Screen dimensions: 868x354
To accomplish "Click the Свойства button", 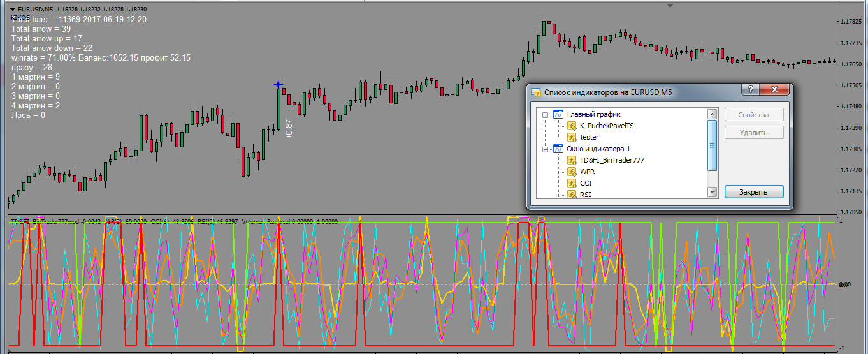I will pos(754,115).
